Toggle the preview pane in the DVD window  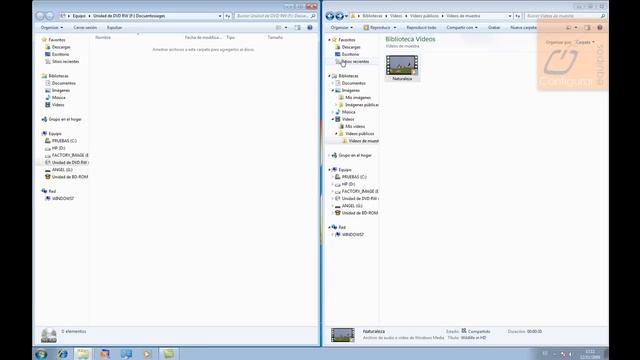[x=298, y=28]
